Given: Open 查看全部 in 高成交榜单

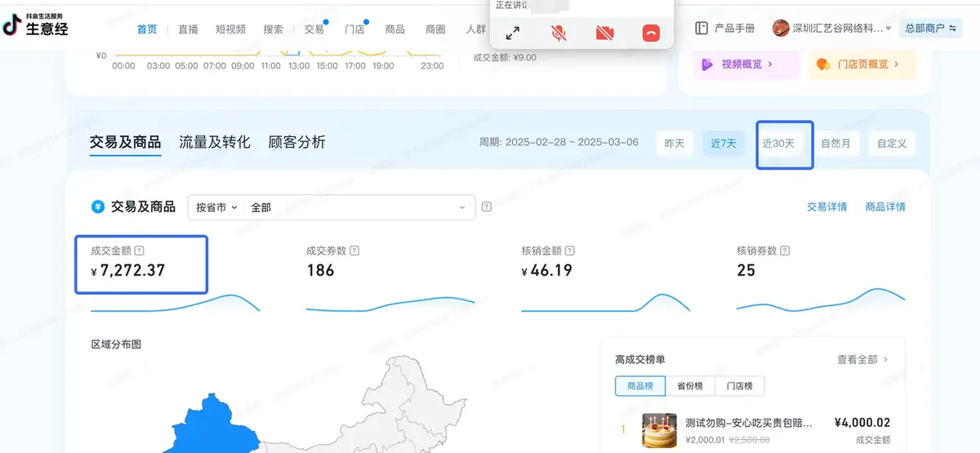Looking at the screenshot, I should click(862, 359).
